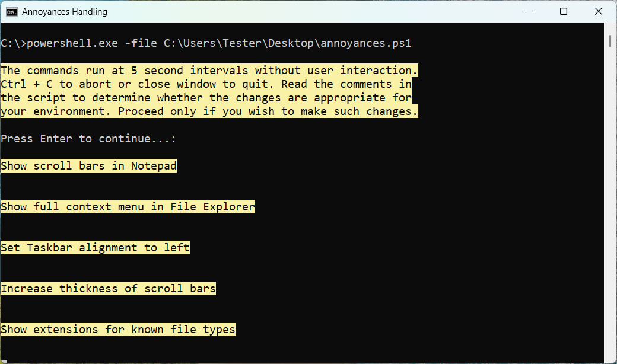Click the 'Annoyances Handling' window title text
This screenshot has width=617, height=364.
point(65,11)
